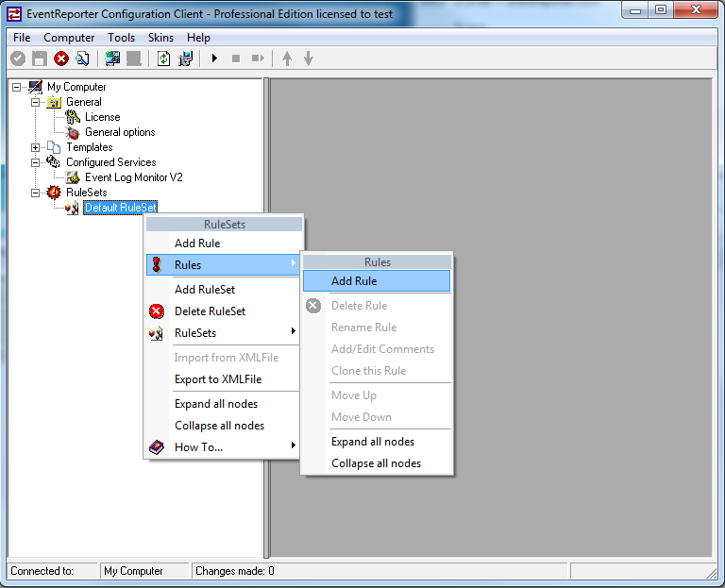Open the Help menu
This screenshot has height=588, width=725.
(198, 38)
